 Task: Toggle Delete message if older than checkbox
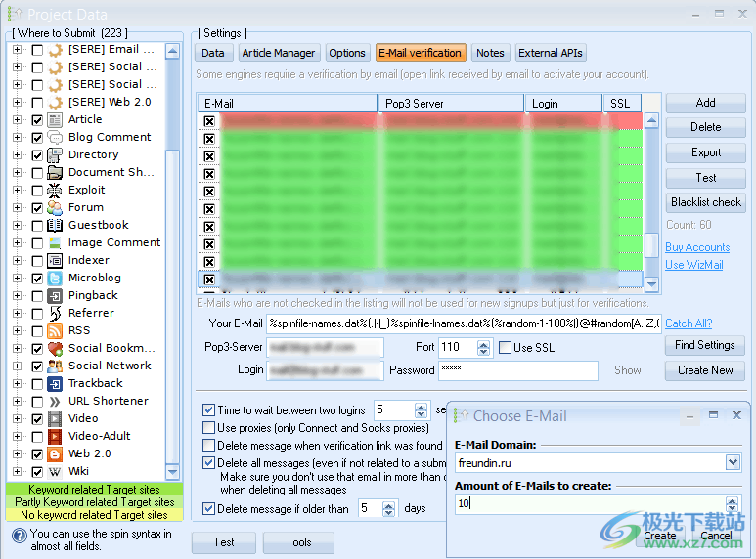[208, 508]
